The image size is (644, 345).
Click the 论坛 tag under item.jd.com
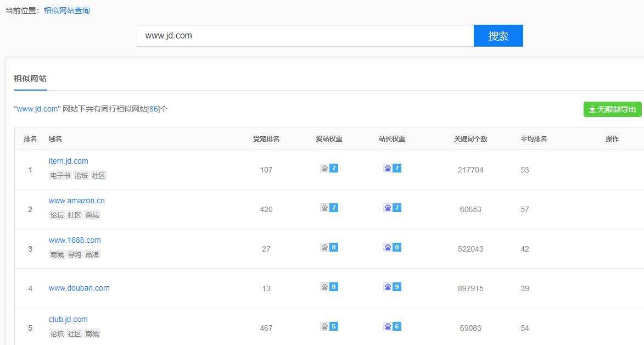[x=81, y=176]
